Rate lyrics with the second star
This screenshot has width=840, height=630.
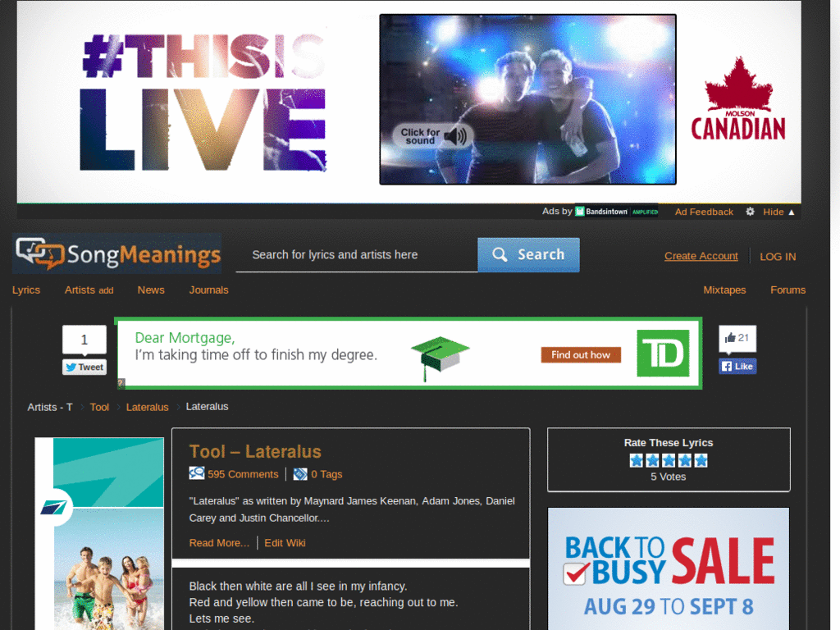pos(652,460)
